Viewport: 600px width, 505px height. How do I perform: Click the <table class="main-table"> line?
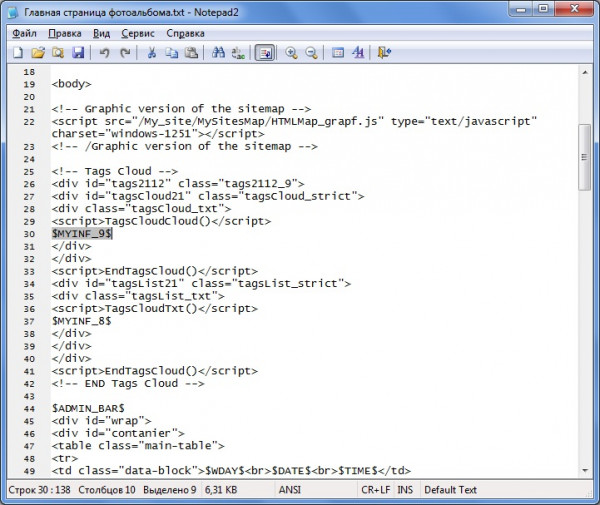tap(138, 446)
